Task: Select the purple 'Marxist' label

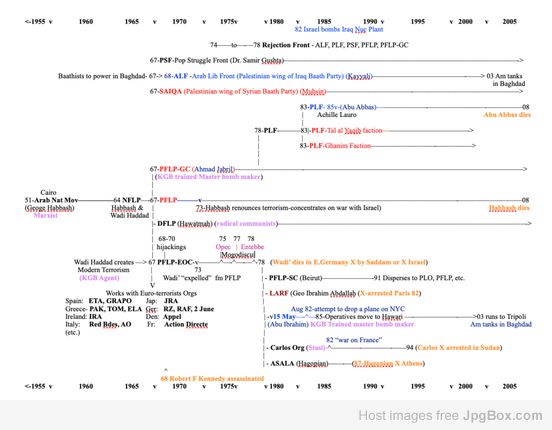Action: [45, 216]
